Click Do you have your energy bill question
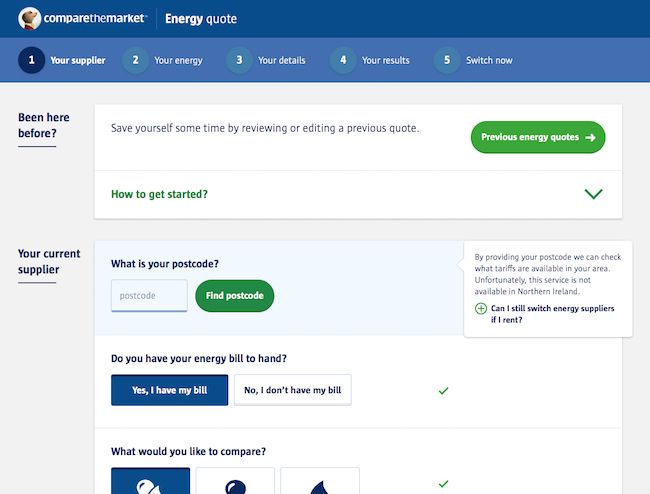Image resolution: width=650 pixels, height=494 pixels. pyautogui.click(x=199, y=358)
